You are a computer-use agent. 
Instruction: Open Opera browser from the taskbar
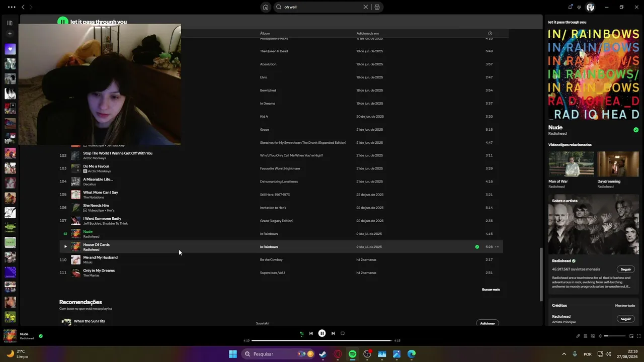click(338, 354)
